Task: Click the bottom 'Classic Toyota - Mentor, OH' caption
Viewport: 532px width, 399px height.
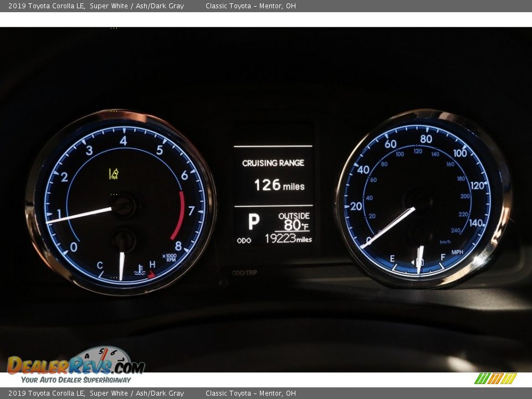Action: coord(250,393)
